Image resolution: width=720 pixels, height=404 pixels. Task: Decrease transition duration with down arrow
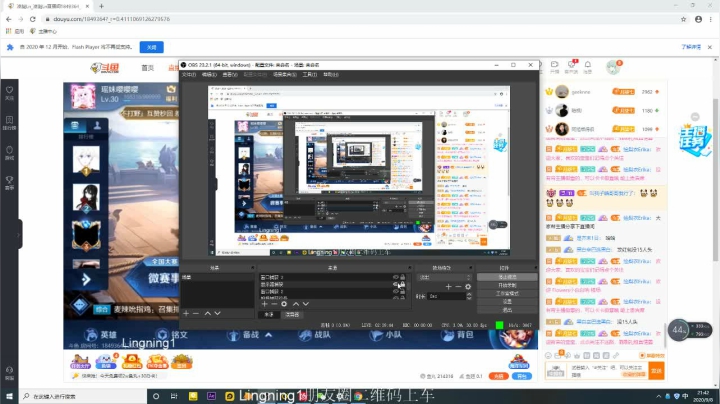(469, 298)
